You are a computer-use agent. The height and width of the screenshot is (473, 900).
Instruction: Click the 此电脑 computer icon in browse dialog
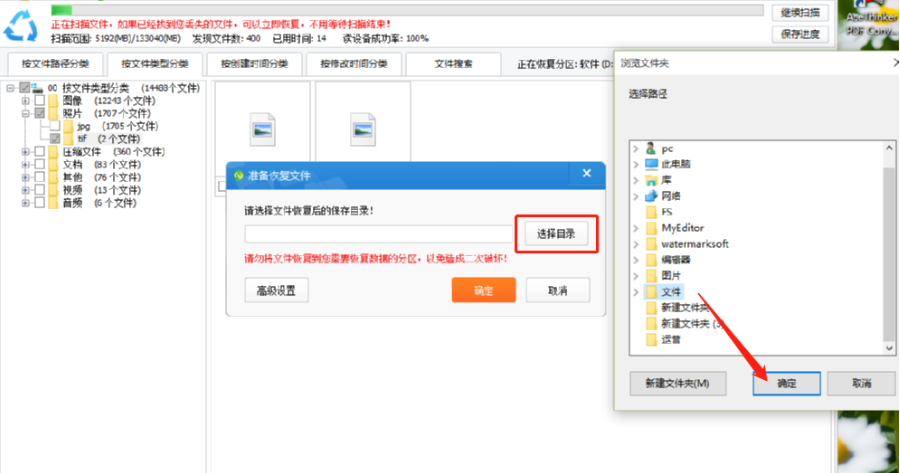651,164
